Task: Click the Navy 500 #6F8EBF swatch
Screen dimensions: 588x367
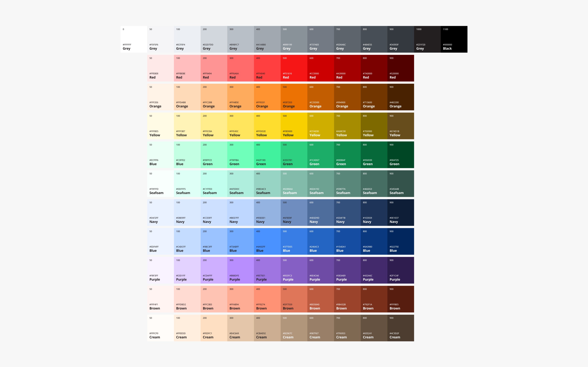Action: [294, 212]
